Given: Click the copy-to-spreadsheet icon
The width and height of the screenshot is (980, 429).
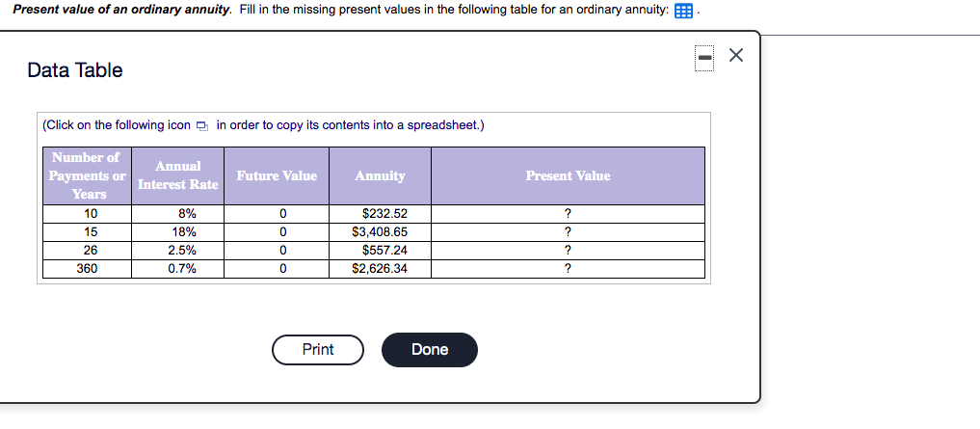Looking at the screenshot, I should coord(201,126).
